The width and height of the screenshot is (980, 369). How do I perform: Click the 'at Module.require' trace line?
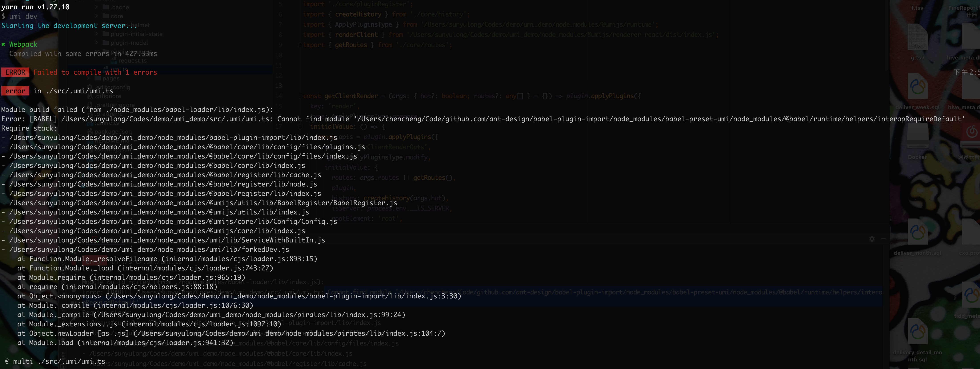click(x=131, y=277)
